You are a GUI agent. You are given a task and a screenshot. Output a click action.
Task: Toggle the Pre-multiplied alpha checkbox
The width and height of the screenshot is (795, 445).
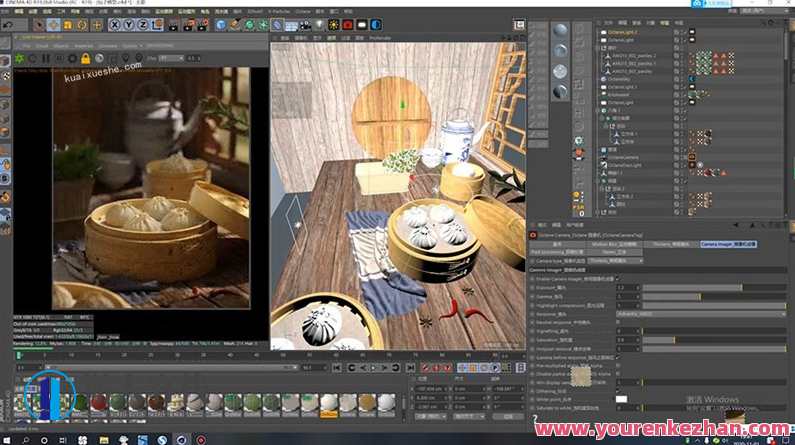click(x=619, y=365)
